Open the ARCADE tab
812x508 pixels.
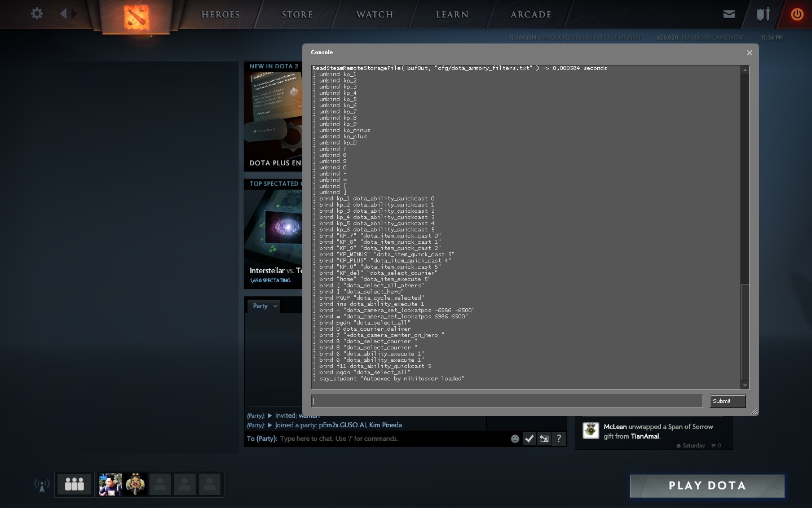[531, 15]
